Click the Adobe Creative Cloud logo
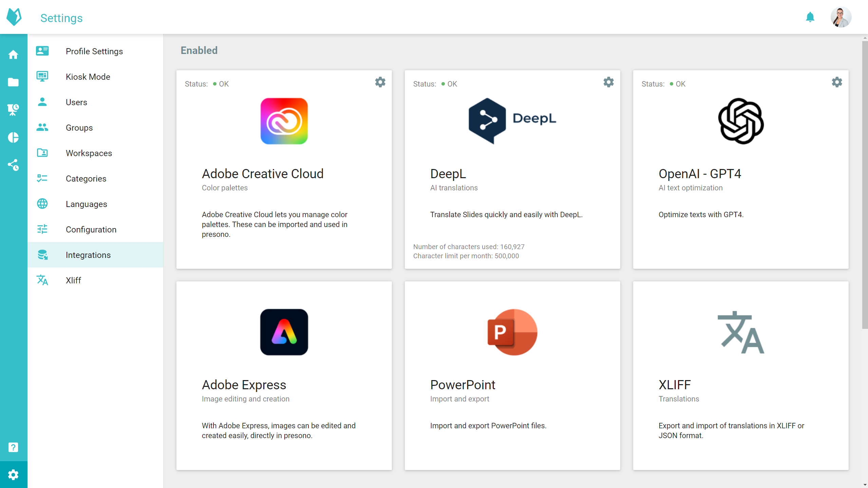The width and height of the screenshot is (868, 488). tap(284, 121)
